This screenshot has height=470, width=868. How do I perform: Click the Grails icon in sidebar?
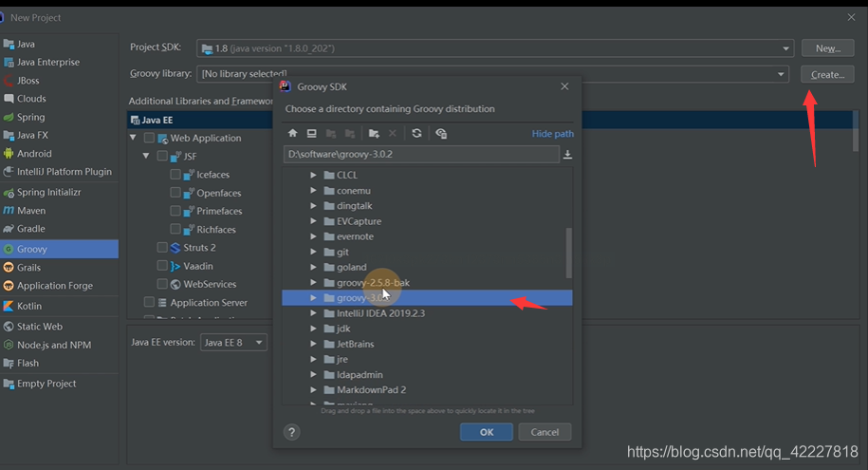click(9, 267)
